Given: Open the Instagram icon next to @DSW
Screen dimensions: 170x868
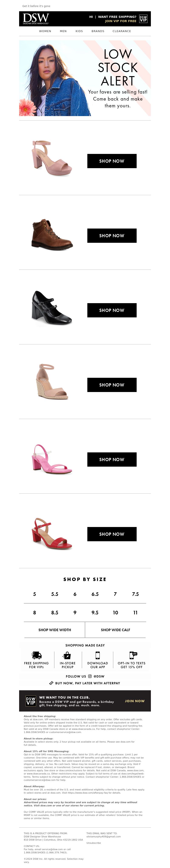Looking at the screenshot, I should 90,676.
